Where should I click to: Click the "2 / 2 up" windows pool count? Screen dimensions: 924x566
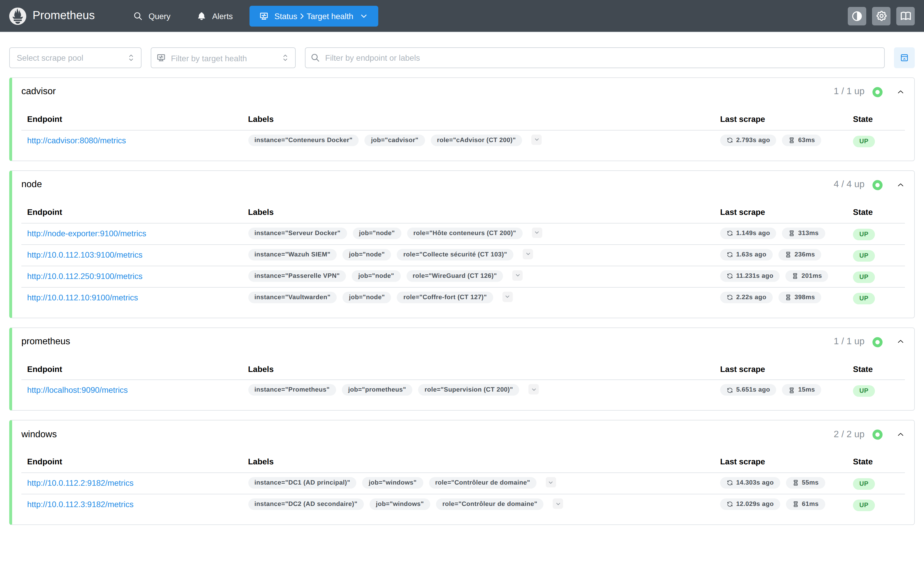pyautogui.click(x=849, y=434)
